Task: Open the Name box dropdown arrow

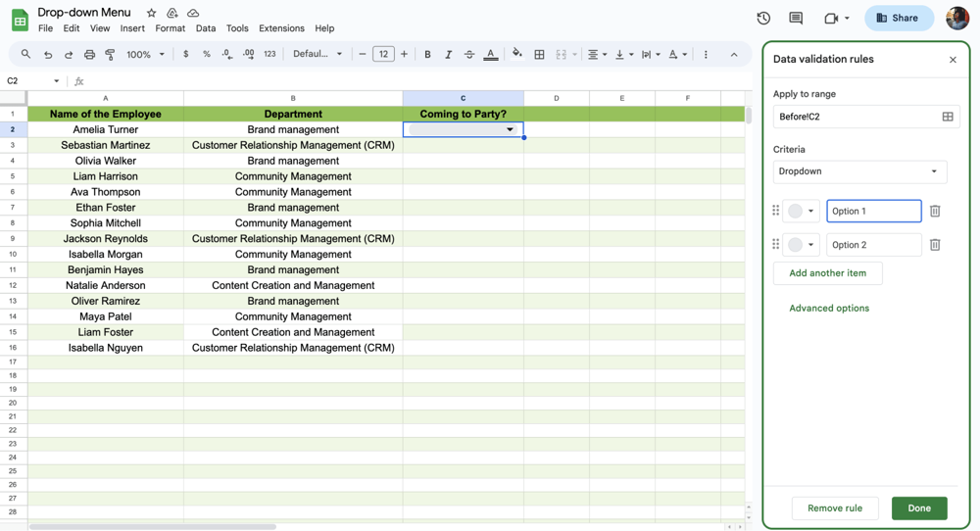Action: coord(56,81)
